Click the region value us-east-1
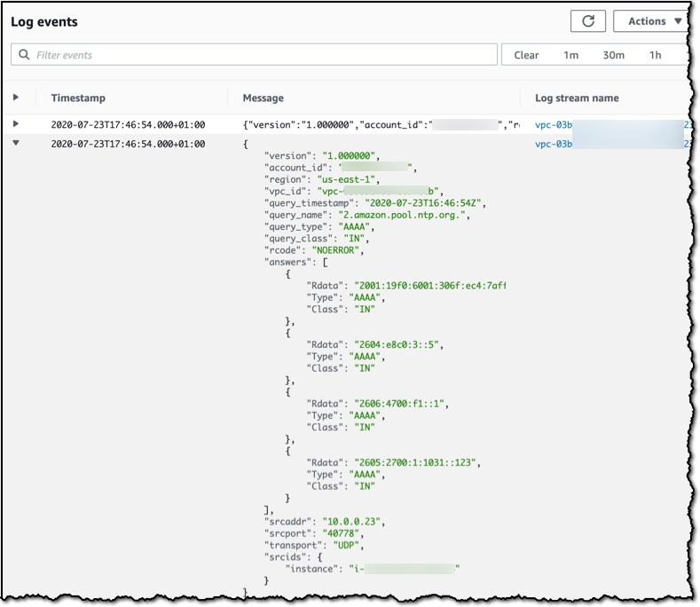 pyautogui.click(x=348, y=179)
